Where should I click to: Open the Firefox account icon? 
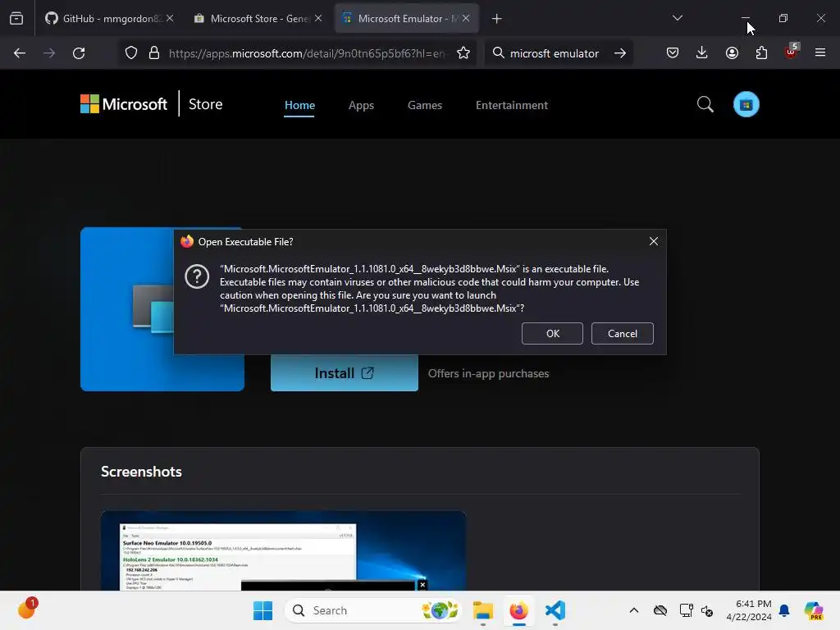coord(732,52)
